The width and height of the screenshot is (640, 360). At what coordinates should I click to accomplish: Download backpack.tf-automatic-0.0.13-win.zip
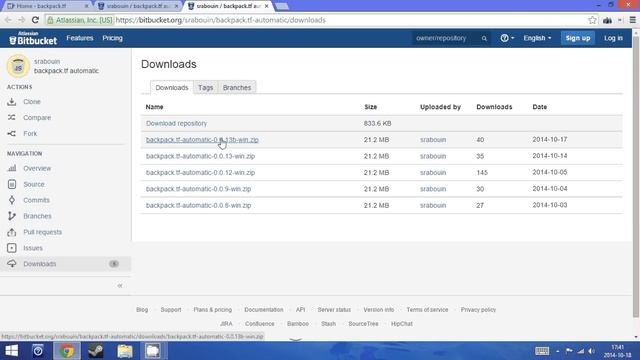[200, 156]
